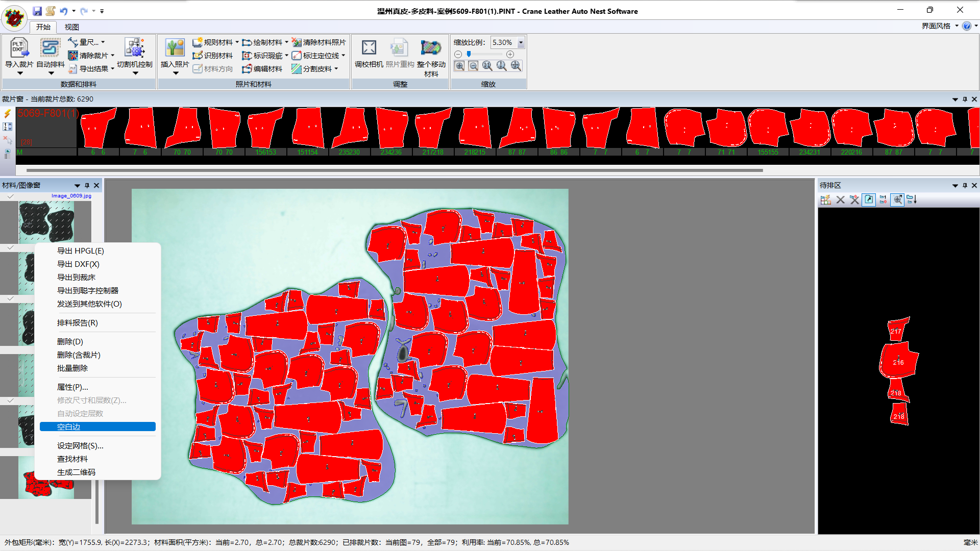Image resolution: width=980 pixels, height=551 pixels.
Task: Toggle the shortcut-arrow folder button in 待排区
Action: click(869, 200)
